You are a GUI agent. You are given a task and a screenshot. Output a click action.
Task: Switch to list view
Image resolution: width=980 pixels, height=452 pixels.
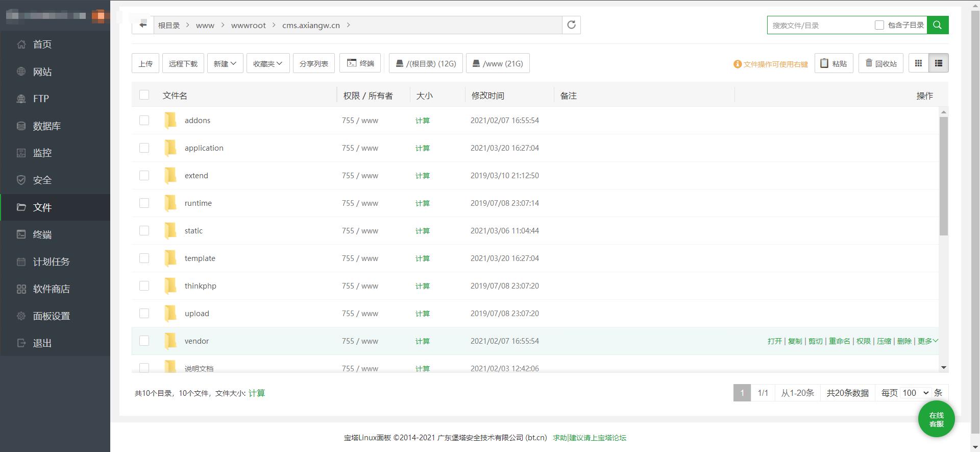[x=938, y=63]
